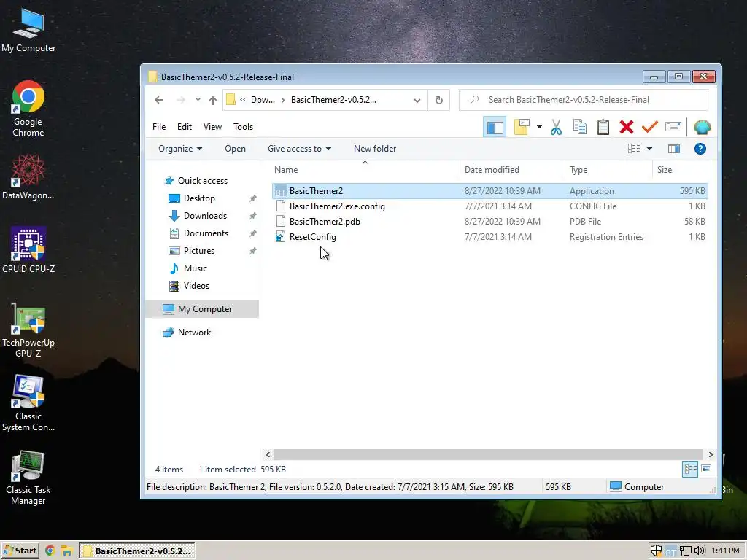Select Quick access in navigation pane
Viewport: 747px width, 560px height.
196,181
